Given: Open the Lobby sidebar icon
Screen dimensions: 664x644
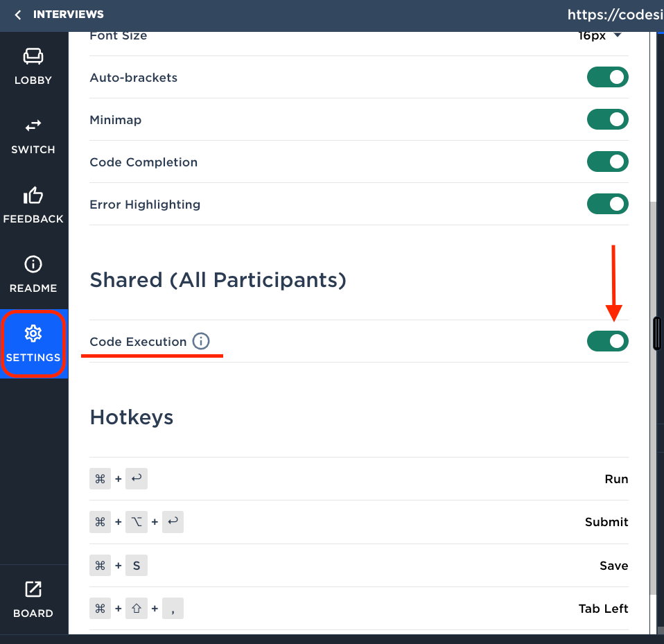Looking at the screenshot, I should (33, 56).
